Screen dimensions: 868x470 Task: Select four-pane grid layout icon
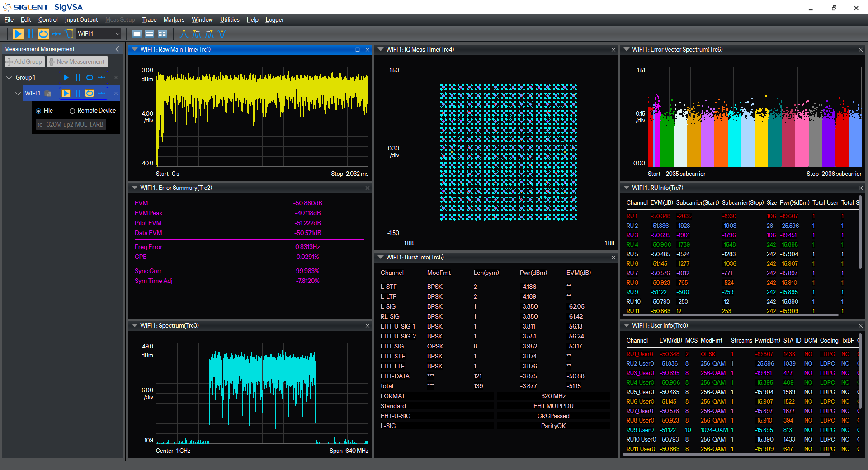pyautogui.click(x=162, y=34)
